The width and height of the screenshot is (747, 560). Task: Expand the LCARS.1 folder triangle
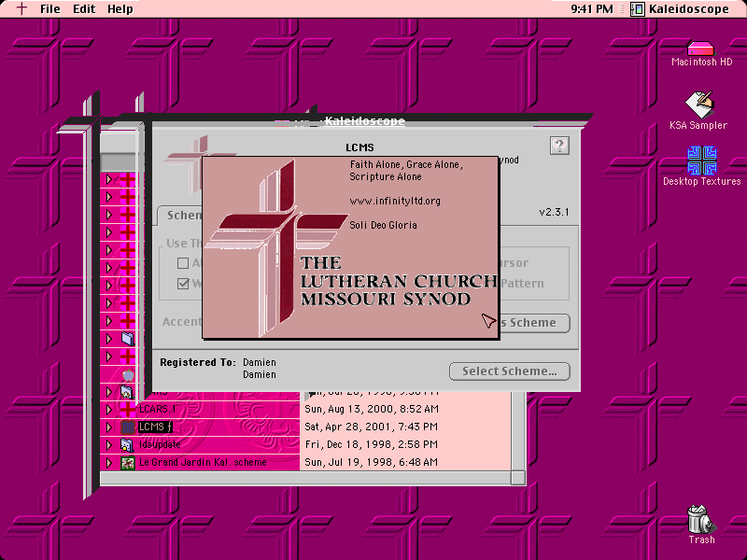[x=109, y=409]
